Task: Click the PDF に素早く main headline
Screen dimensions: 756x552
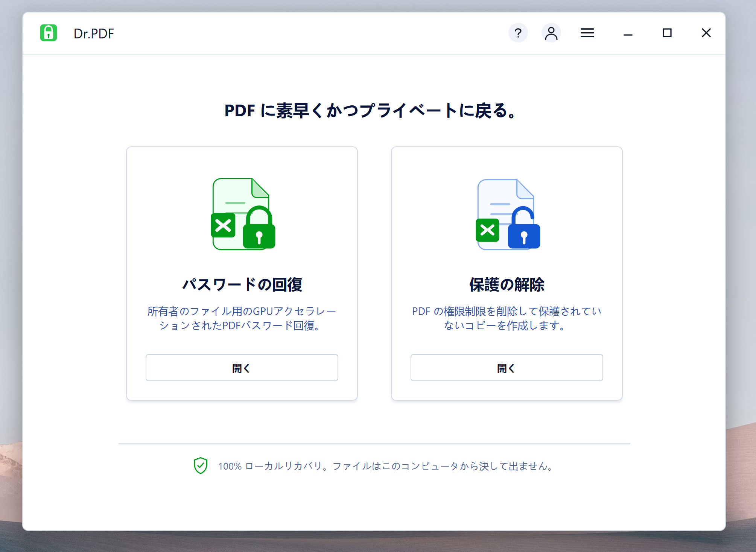Action: pos(371,111)
